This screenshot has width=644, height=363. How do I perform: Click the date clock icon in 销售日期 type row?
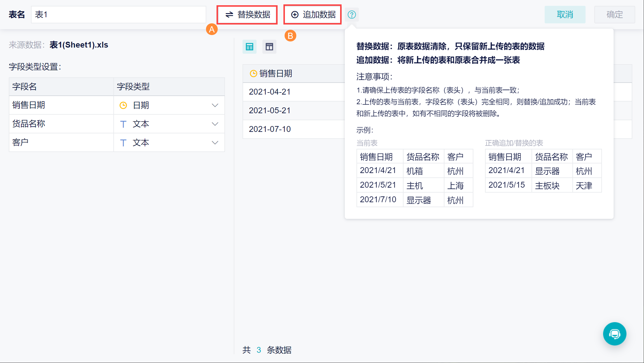(x=123, y=105)
